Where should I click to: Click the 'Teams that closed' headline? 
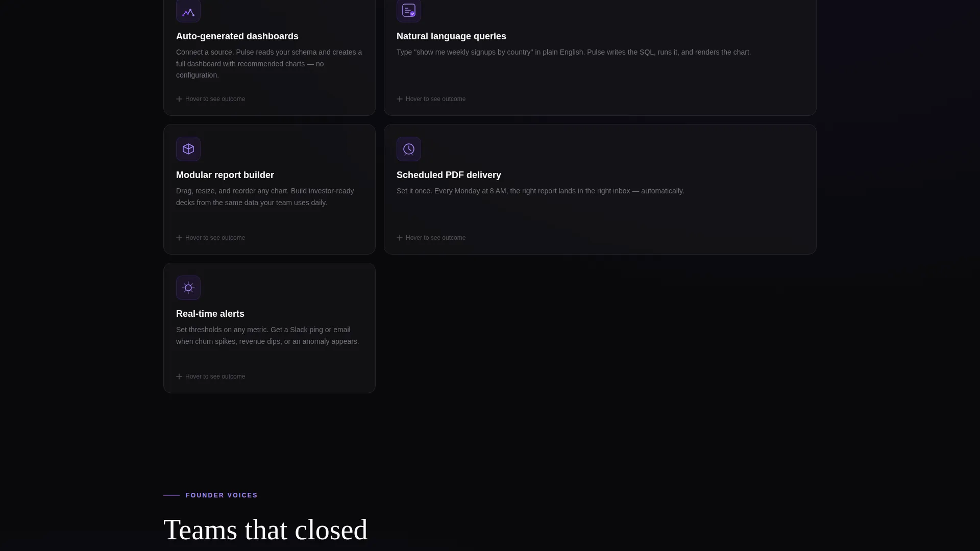tap(265, 530)
